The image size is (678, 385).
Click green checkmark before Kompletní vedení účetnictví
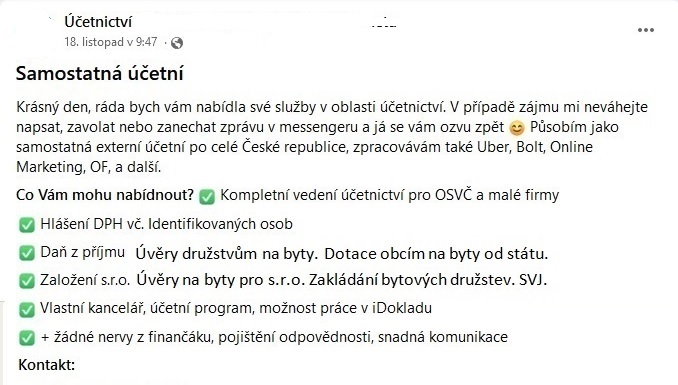[x=207, y=196]
